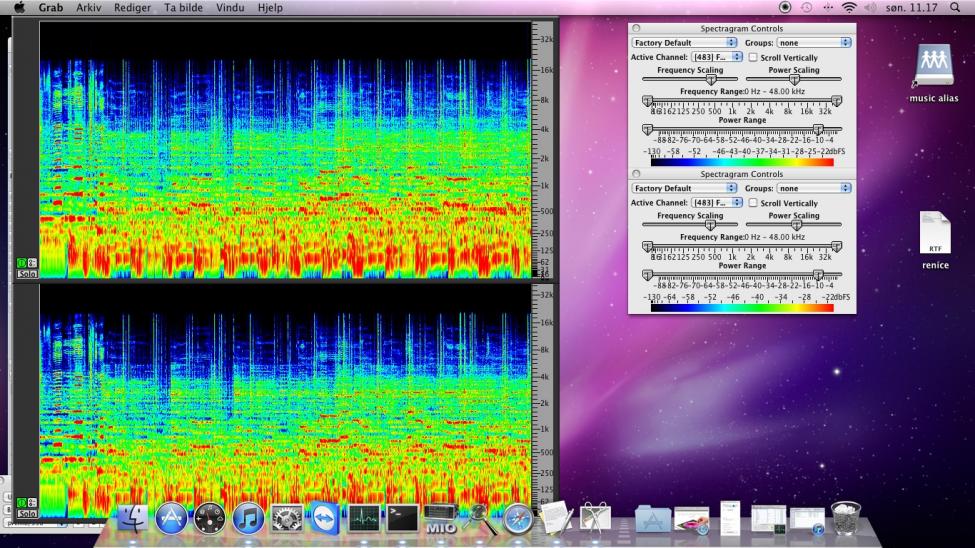
Task: Click the Frequency Scaling slider in upper panel
Action: click(711, 79)
